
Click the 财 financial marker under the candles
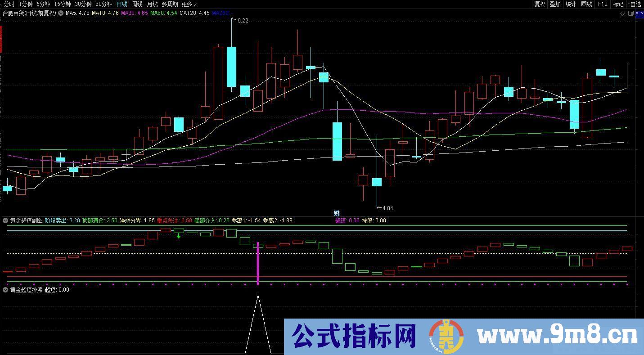(x=337, y=213)
